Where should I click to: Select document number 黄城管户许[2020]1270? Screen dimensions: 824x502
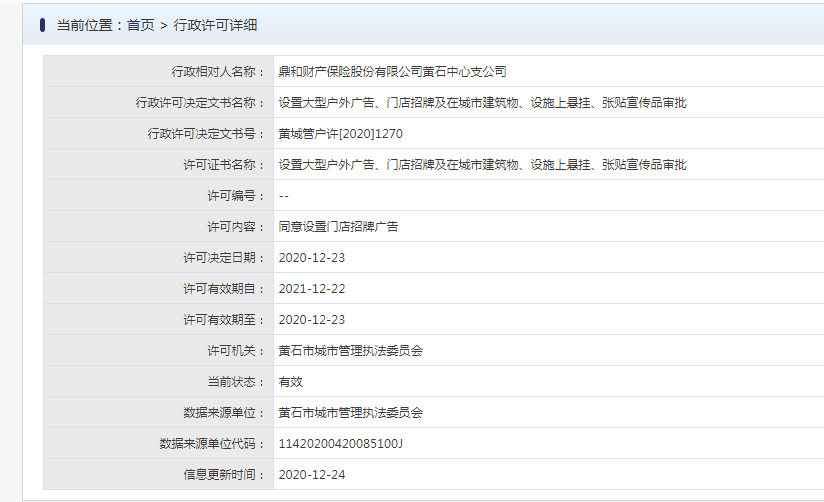pos(341,134)
